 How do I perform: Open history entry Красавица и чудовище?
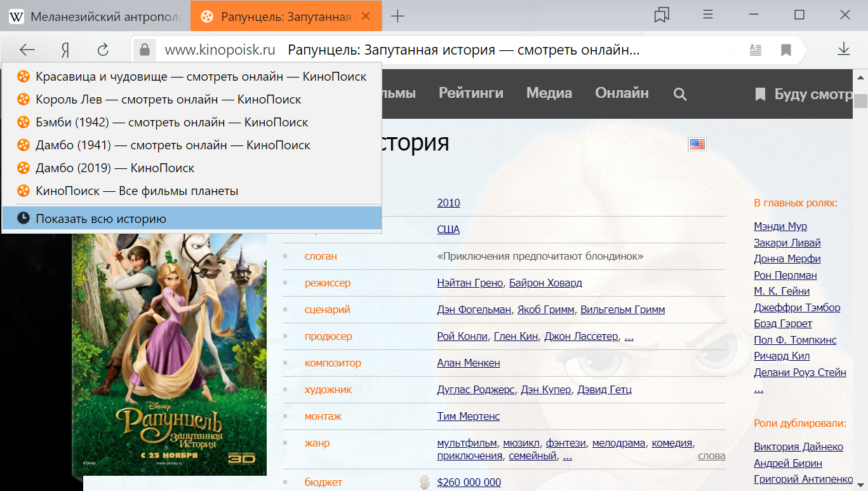click(x=192, y=77)
